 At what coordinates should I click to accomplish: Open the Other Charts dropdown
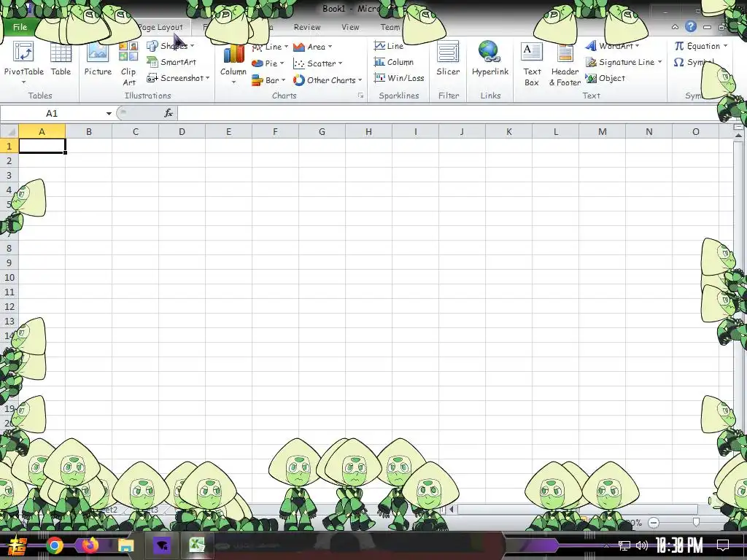[328, 80]
